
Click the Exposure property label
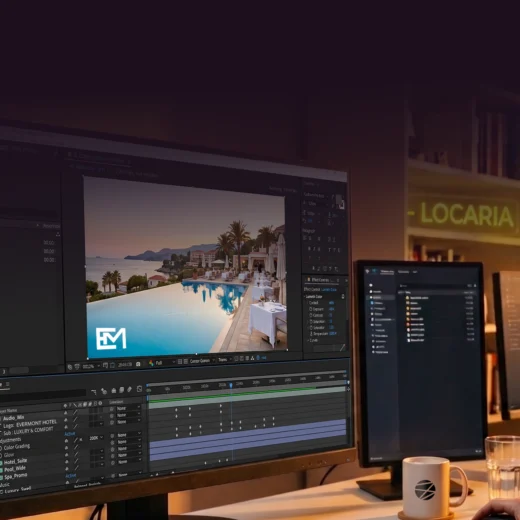(318, 309)
